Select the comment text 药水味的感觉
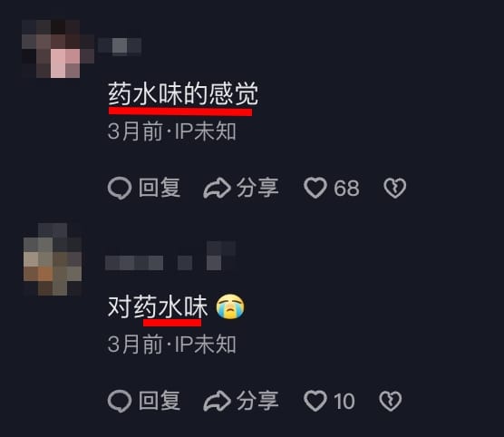This screenshot has width=504, height=437. 183,94
